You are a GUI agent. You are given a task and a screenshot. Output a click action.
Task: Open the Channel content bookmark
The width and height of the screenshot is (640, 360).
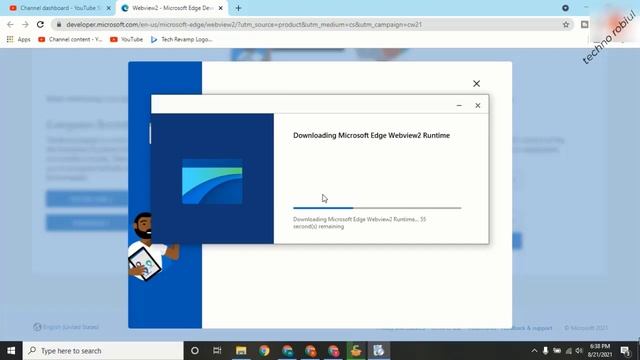(70, 40)
